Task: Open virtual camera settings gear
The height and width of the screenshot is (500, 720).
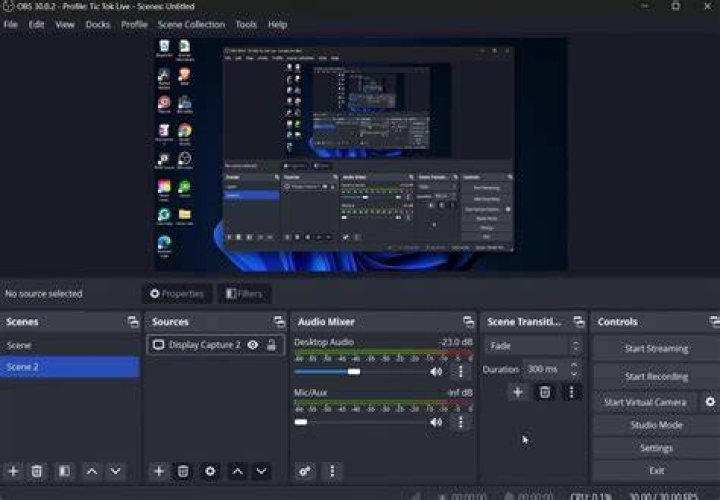Action: point(710,402)
